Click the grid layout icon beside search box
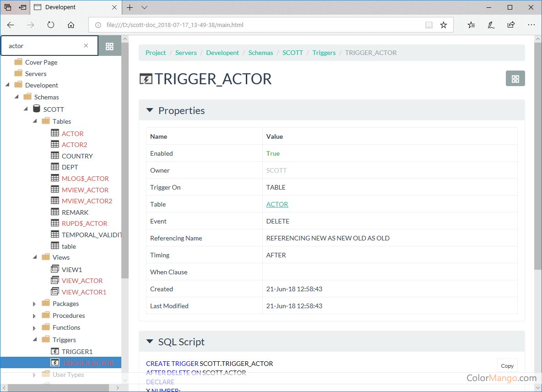 (109, 45)
